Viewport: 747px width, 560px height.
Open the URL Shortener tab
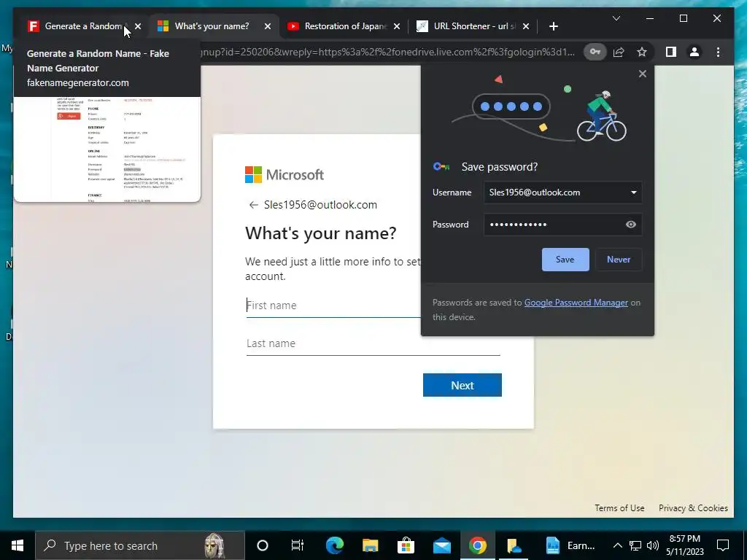(474, 26)
